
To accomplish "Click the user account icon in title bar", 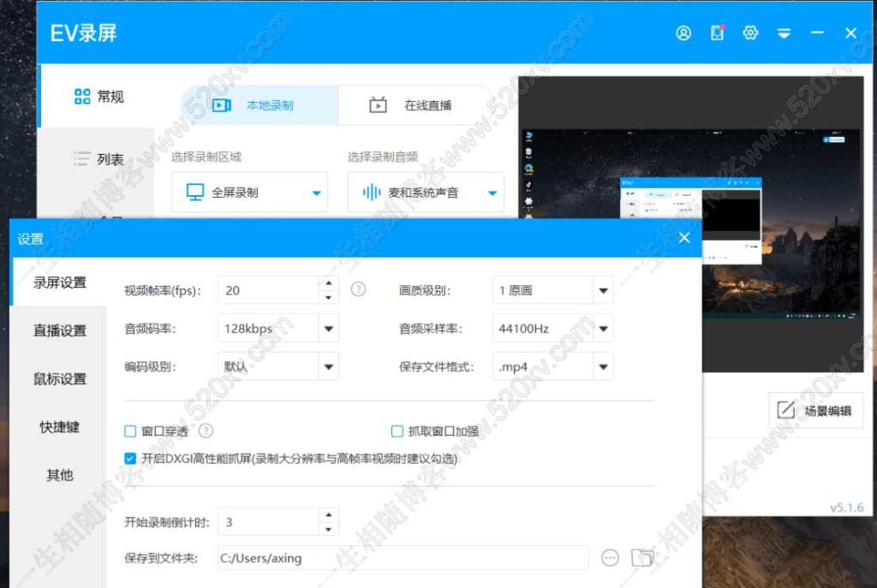I will coord(683,33).
